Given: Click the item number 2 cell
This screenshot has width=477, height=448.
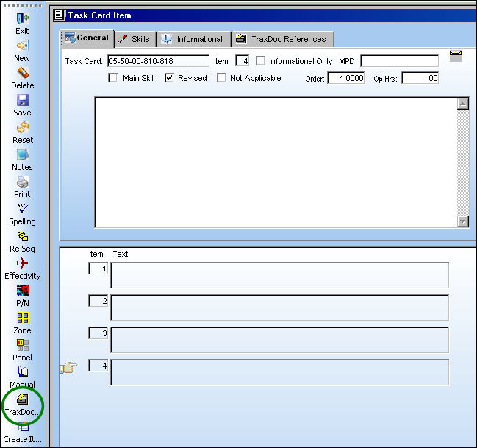Looking at the screenshot, I should coord(98,301).
